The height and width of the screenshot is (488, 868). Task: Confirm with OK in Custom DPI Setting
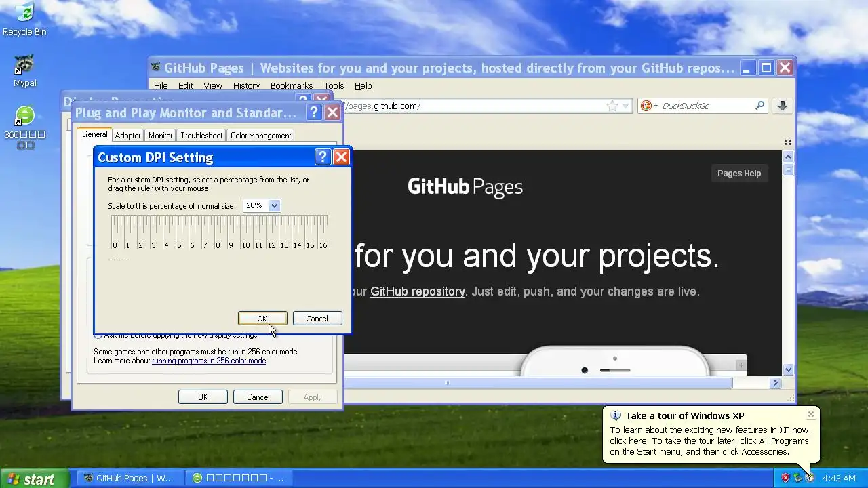coord(262,319)
